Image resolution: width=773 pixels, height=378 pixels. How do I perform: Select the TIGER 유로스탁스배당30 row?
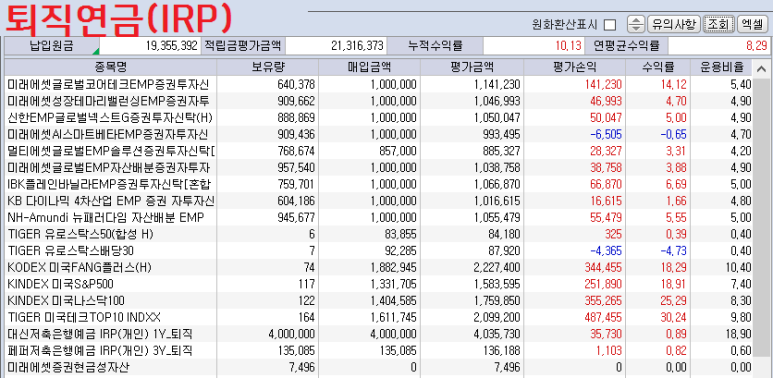click(378, 251)
